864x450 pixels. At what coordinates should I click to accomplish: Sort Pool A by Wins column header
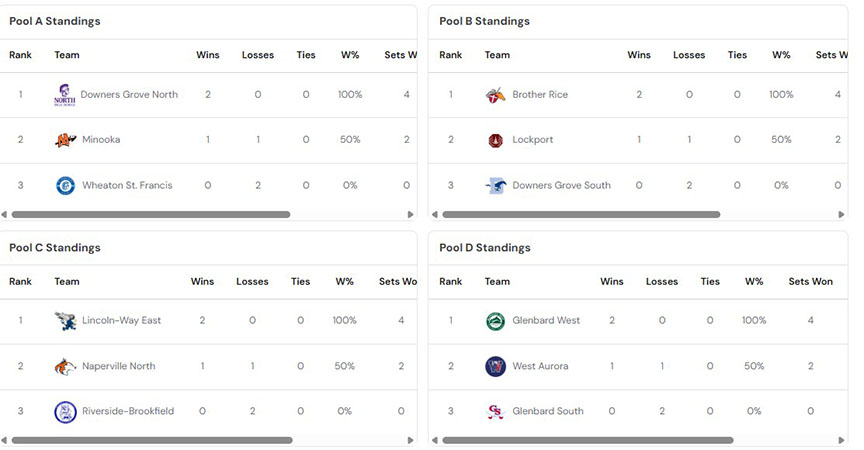[x=208, y=55]
